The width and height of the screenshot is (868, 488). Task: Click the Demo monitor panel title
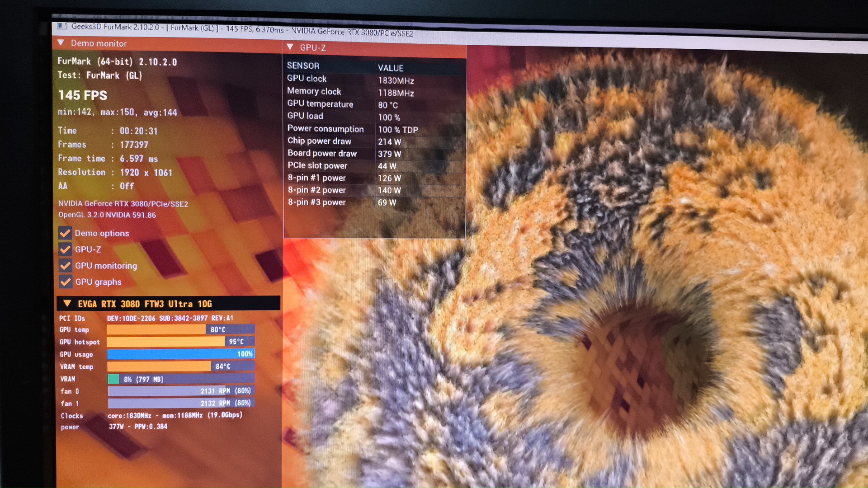(99, 43)
